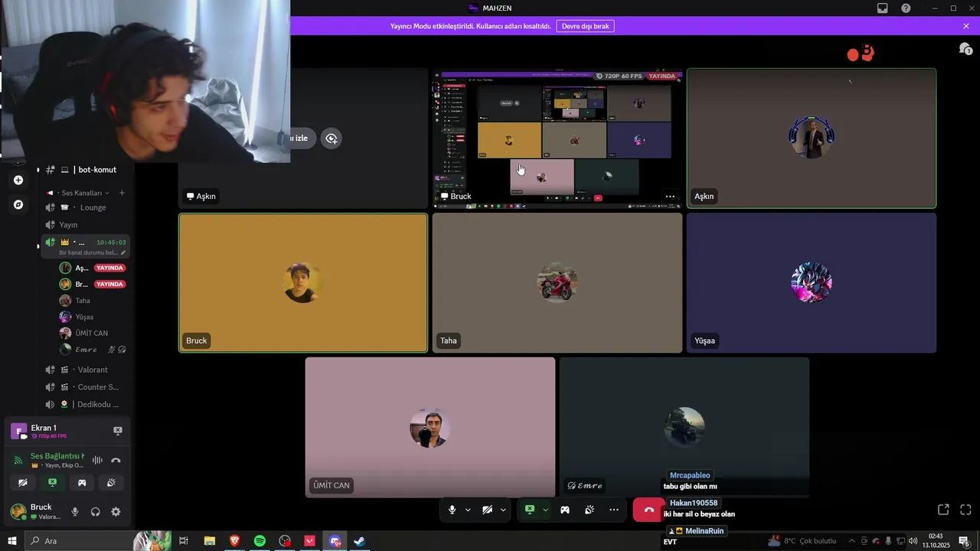Focus Emre's dark participant tile
The width and height of the screenshot is (980, 551).
click(684, 427)
